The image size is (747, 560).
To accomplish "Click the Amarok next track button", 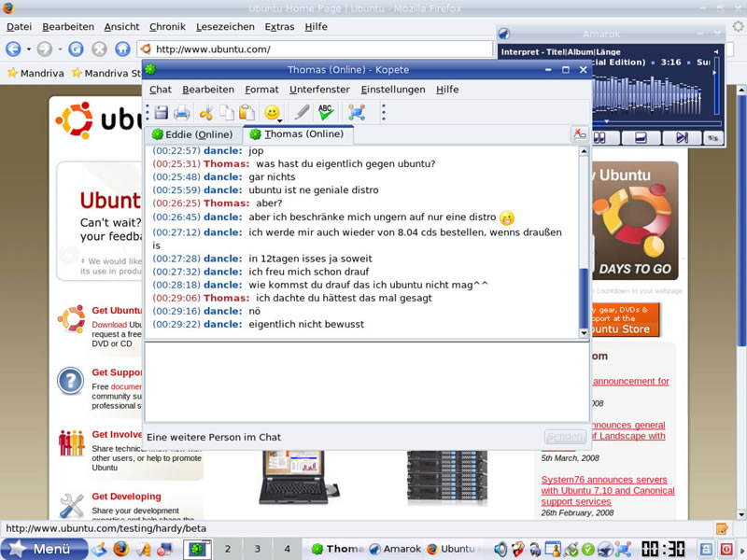I will [x=682, y=138].
